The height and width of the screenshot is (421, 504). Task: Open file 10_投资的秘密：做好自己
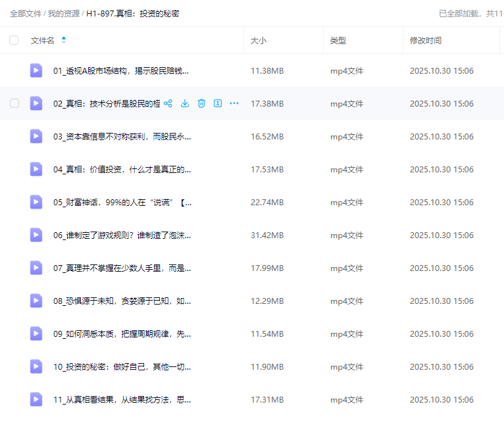tap(122, 366)
